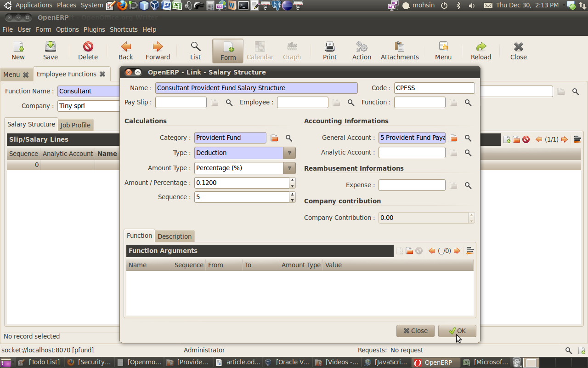Decrease the Sequence stepper value
This screenshot has width=588, height=368.
292,200
